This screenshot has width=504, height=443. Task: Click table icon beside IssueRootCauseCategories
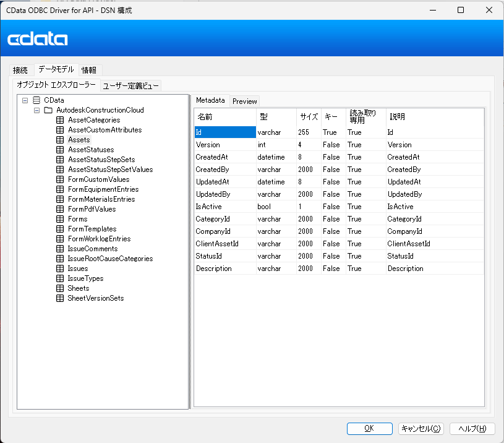click(60, 259)
